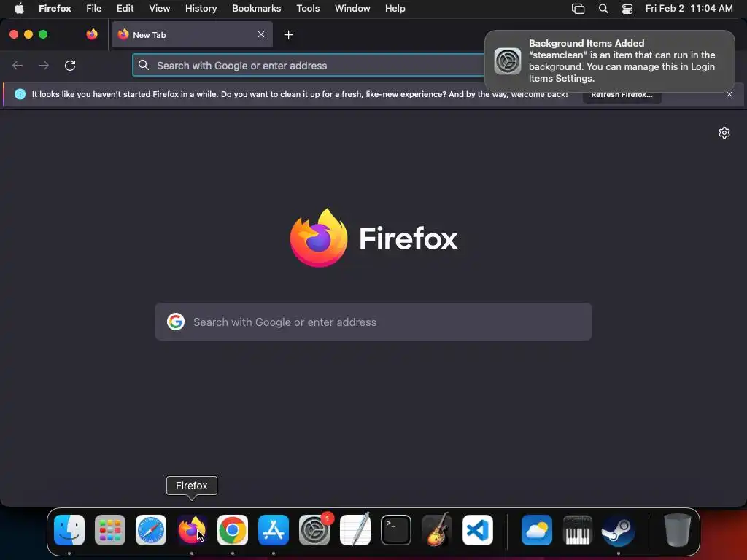Open the History menu

pos(201,9)
